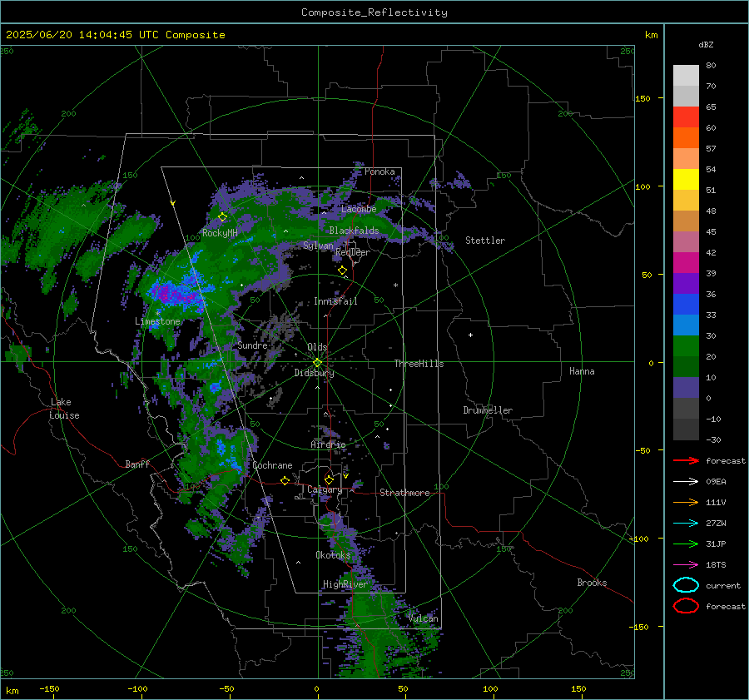Click the ThreeHills town label
Image resolution: width=749 pixels, height=700 pixels.
coord(419,364)
